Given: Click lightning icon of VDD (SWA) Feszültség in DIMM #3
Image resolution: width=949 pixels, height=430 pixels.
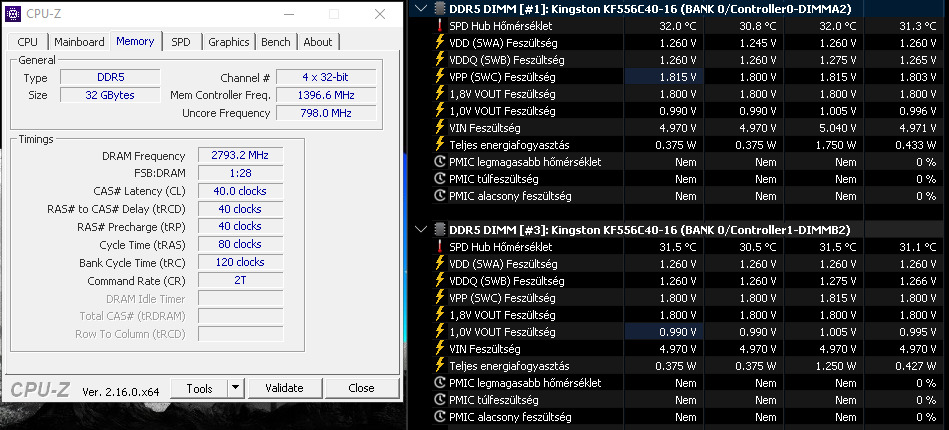Looking at the screenshot, I should tap(440, 263).
